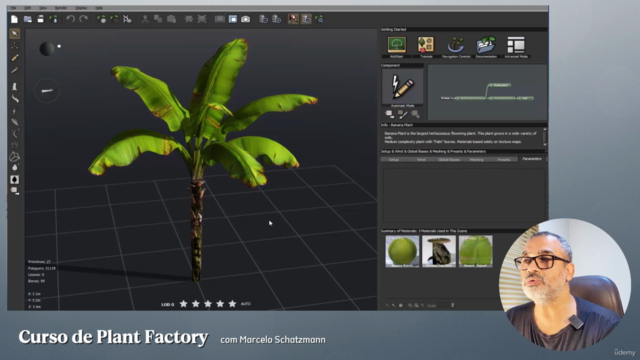Switch to Advanced Mode layout
Screen dimensions: 640x360
[x=516, y=45]
